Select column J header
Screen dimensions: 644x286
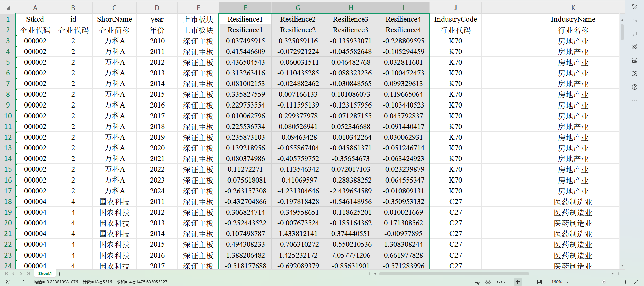(x=455, y=8)
